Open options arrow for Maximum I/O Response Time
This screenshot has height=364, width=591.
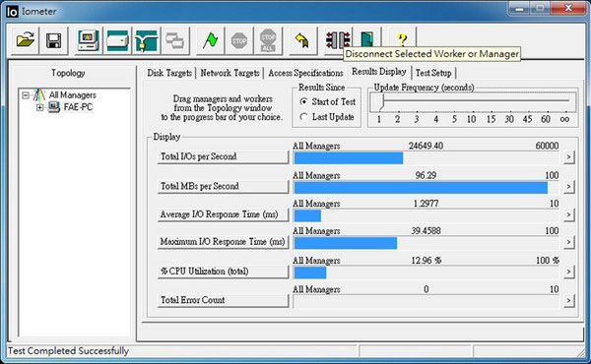pyautogui.click(x=568, y=242)
